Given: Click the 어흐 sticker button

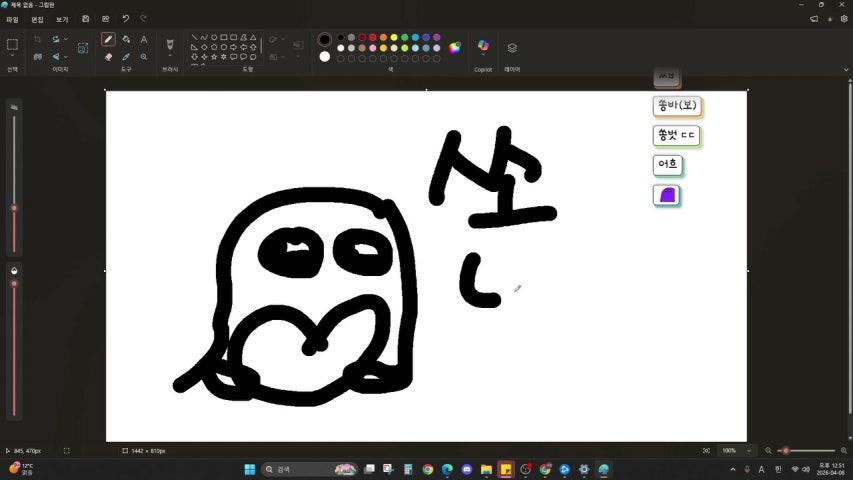Looking at the screenshot, I should point(667,164).
